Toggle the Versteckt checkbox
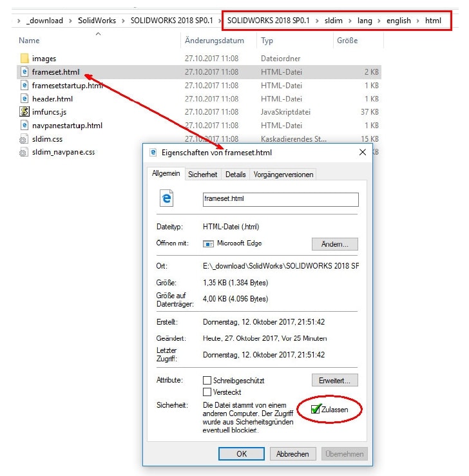 [207, 392]
